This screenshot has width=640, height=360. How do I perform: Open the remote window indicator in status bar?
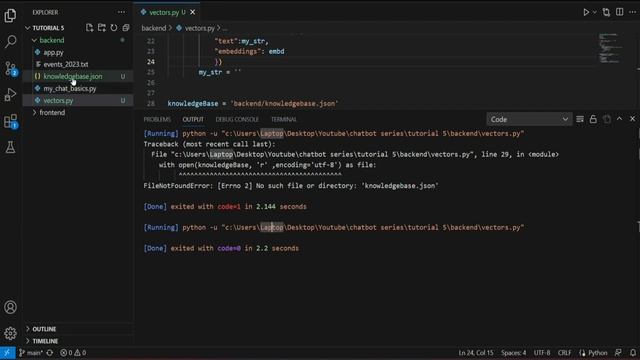tap(7, 353)
